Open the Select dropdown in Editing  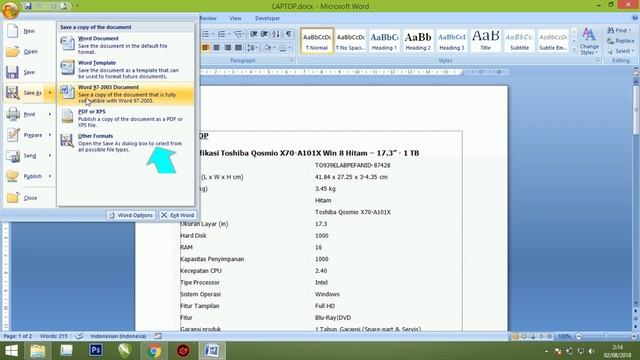click(620, 51)
